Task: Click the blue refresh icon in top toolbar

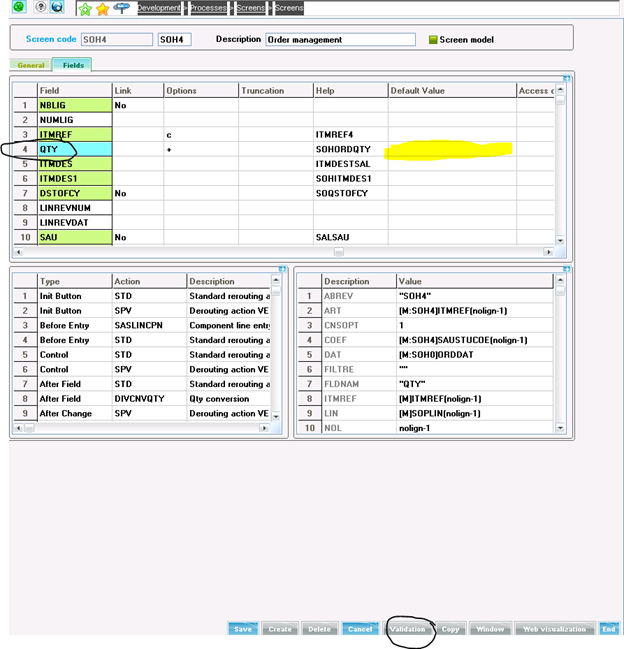Action: point(57,8)
